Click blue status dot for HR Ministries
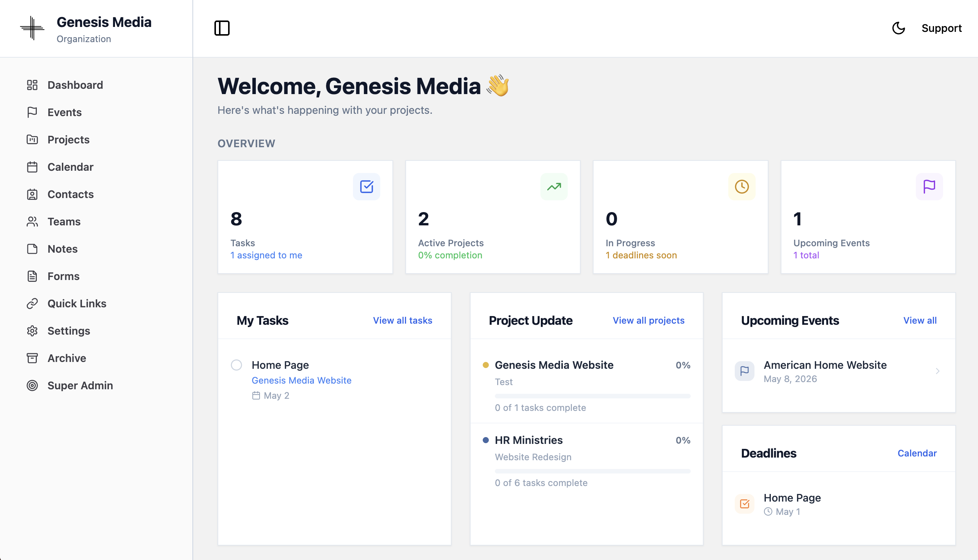 click(485, 440)
